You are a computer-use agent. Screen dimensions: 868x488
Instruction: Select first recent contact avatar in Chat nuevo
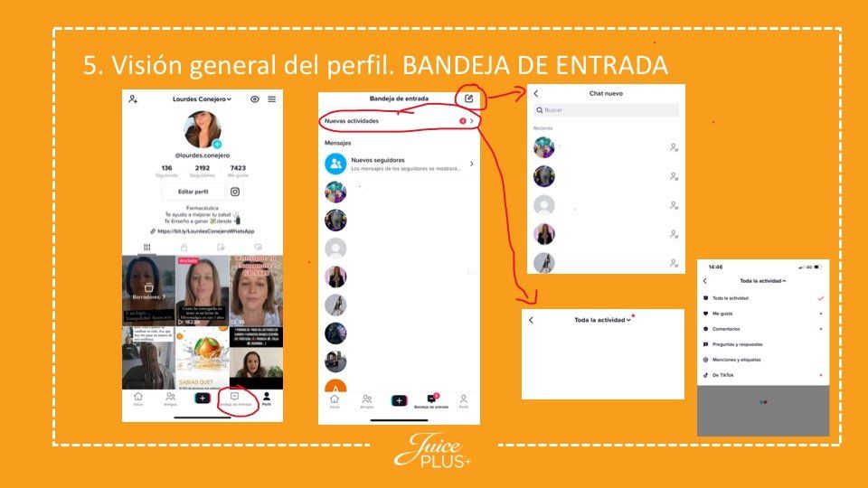tap(544, 147)
